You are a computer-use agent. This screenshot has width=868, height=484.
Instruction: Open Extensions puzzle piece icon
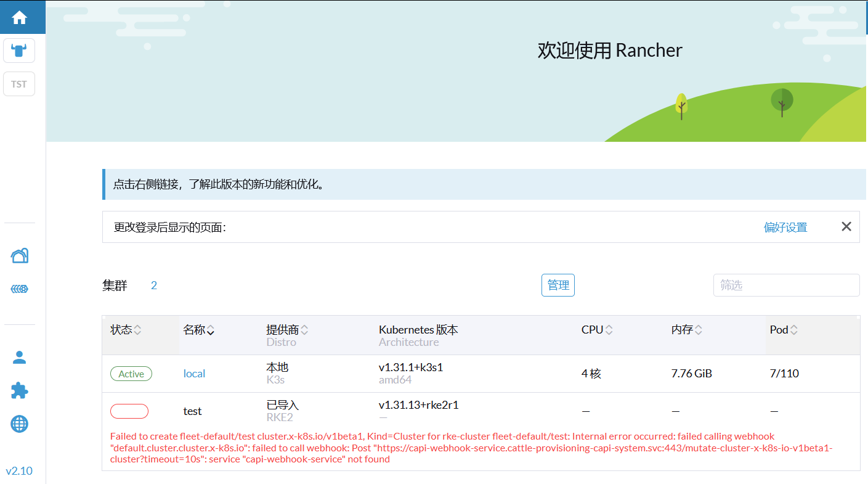point(20,390)
